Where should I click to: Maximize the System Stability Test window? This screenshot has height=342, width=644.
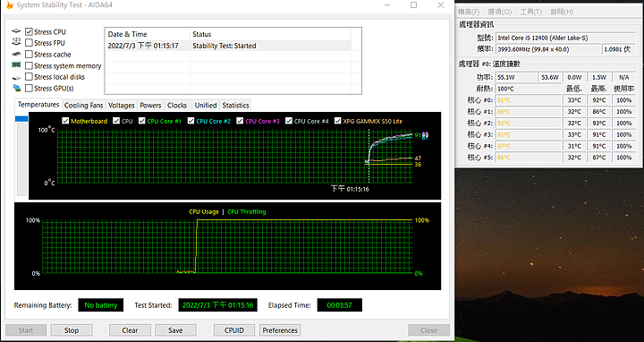pyautogui.click(x=413, y=5)
